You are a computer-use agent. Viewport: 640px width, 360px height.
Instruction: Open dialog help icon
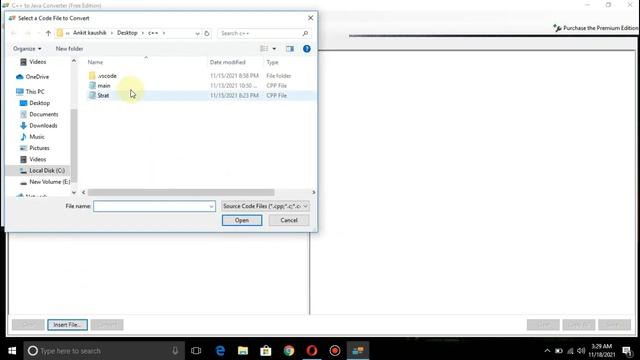click(307, 49)
